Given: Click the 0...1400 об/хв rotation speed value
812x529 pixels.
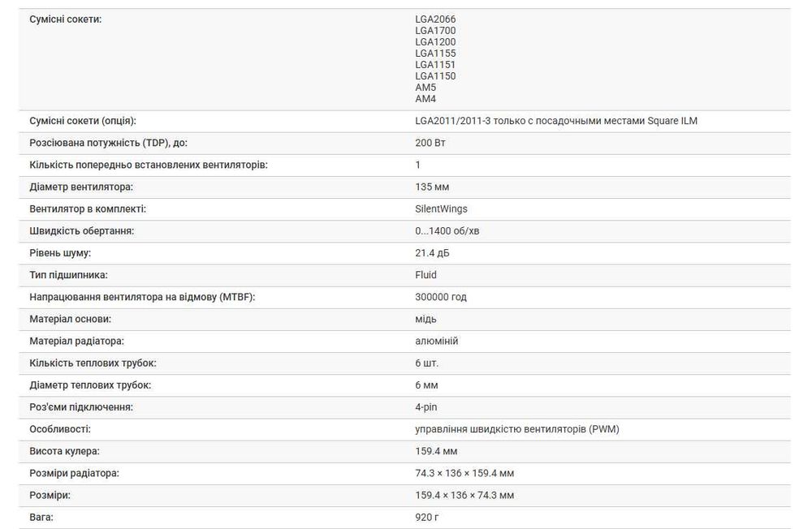Looking at the screenshot, I should [447, 231].
